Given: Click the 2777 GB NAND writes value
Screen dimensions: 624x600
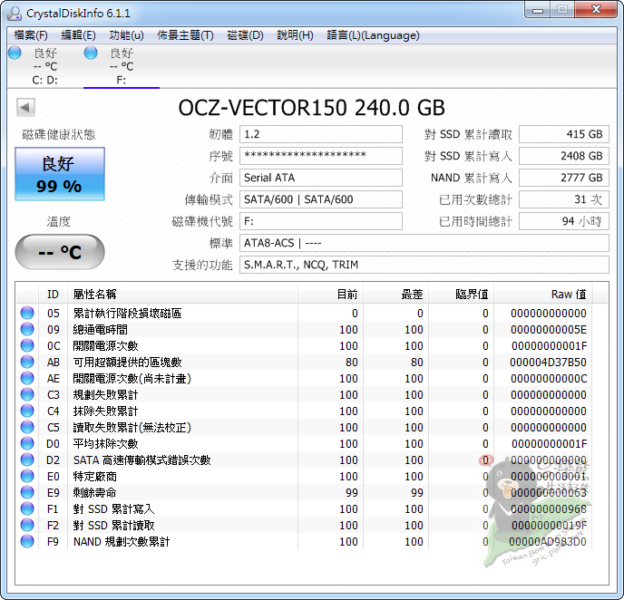Looking at the screenshot, I should (564, 177).
